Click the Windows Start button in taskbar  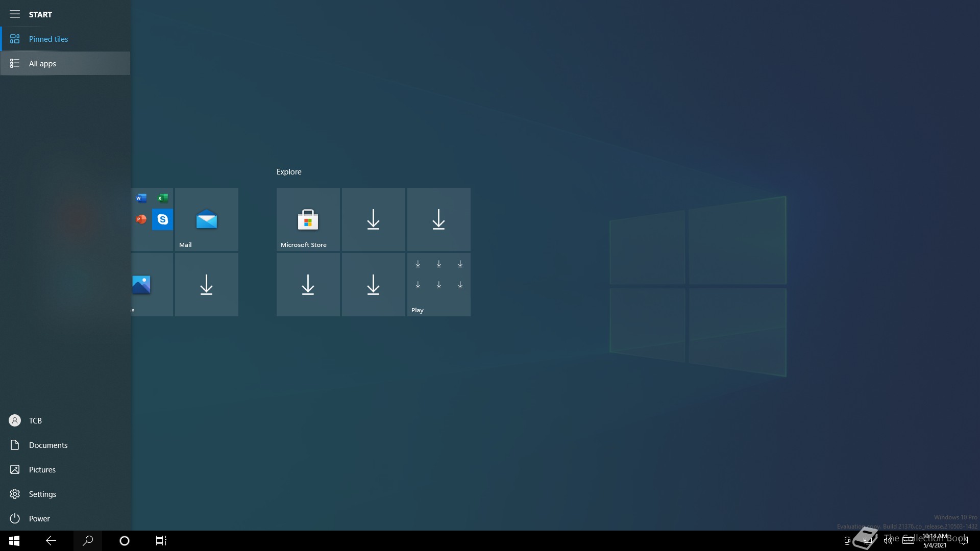[14, 541]
